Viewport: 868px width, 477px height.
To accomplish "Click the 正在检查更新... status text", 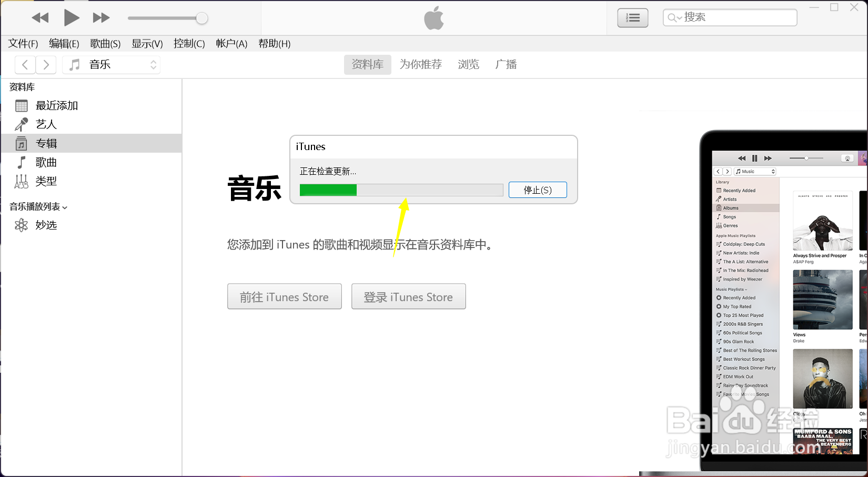I will 328,171.
